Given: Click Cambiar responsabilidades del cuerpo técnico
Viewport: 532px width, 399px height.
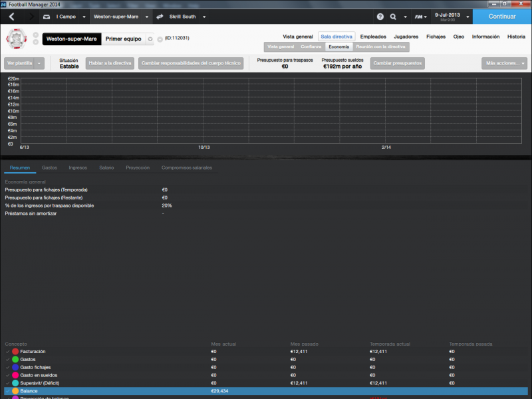Looking at the screenshot, I should pyautogui.click(x=191, y=63).
